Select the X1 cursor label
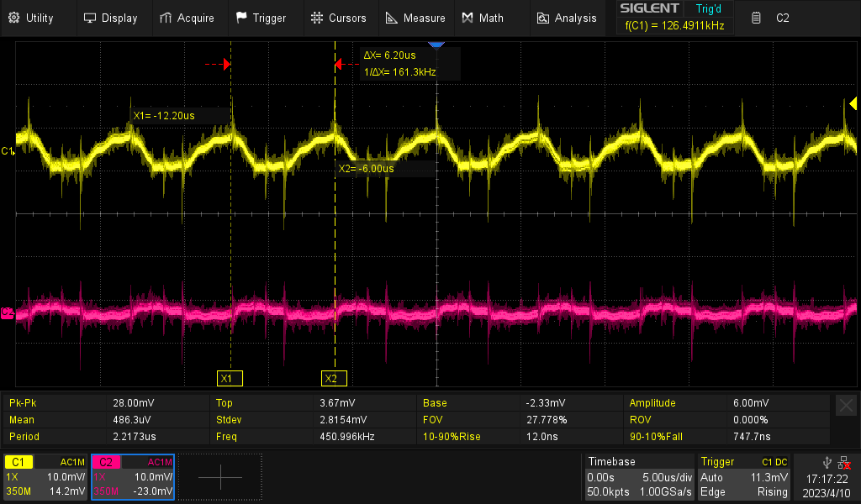 click(230, 378)
